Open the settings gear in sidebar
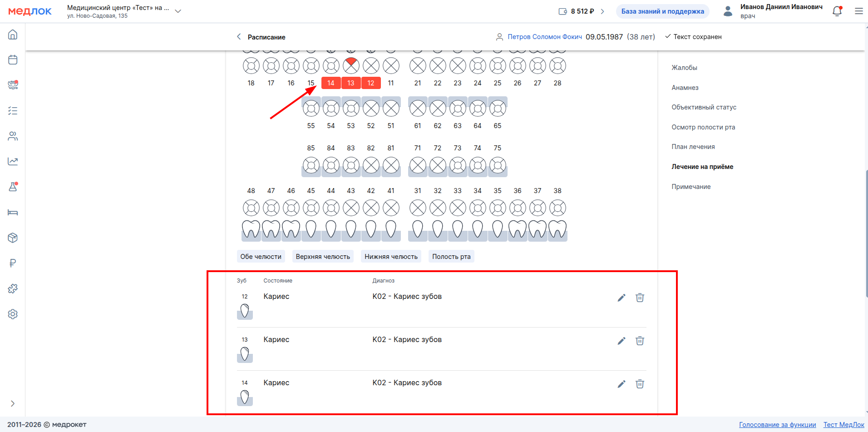This screenshot has height=432, width=868. click(13, 314)
